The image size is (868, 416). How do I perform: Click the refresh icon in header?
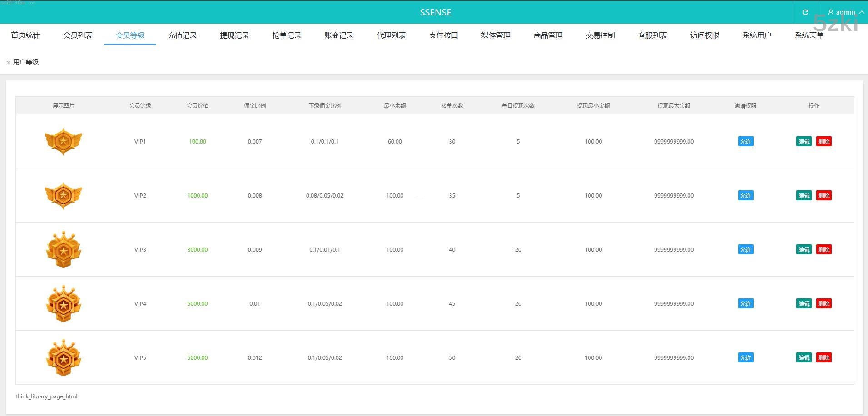click(x=805, y=12)
